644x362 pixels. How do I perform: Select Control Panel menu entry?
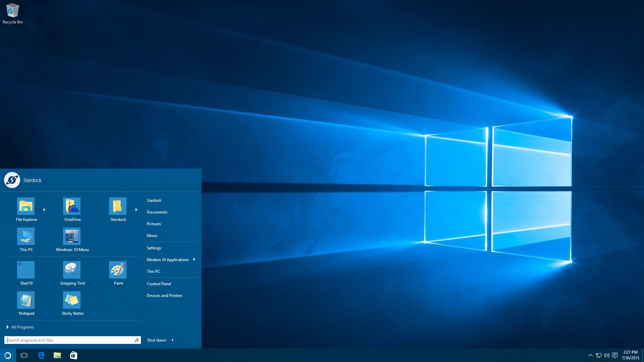pos(159,284)
